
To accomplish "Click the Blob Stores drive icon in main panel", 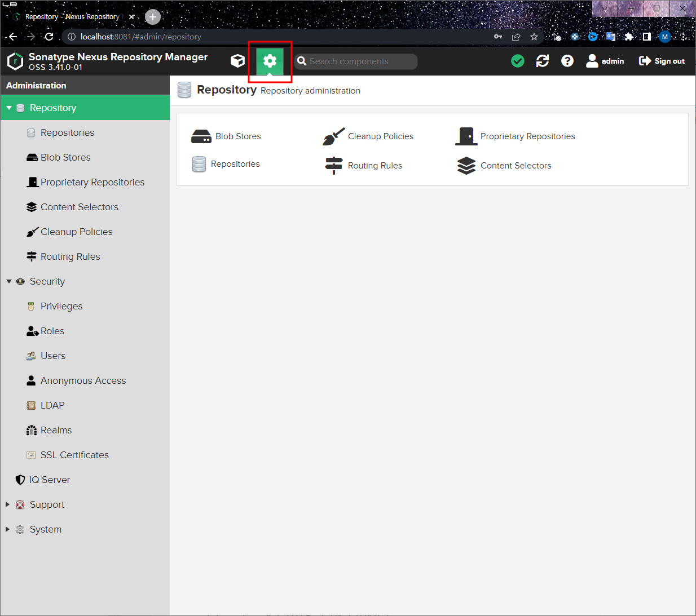I will 201,136.
